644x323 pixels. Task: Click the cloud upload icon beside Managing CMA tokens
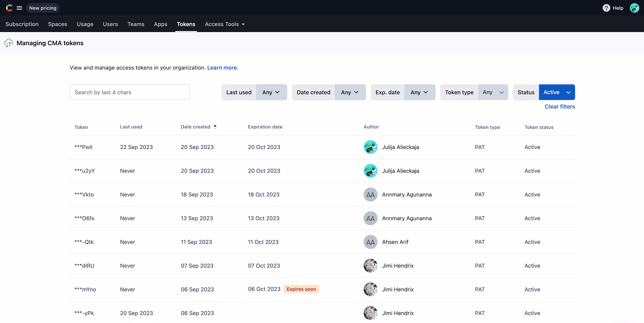[x=9, y=43]
